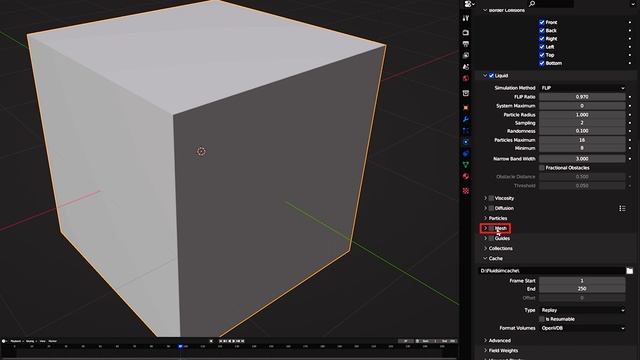The width and height of the screenshot is (640, 360).
Task: Tick the Is Resumable checkbox
Action: (542, 319)
